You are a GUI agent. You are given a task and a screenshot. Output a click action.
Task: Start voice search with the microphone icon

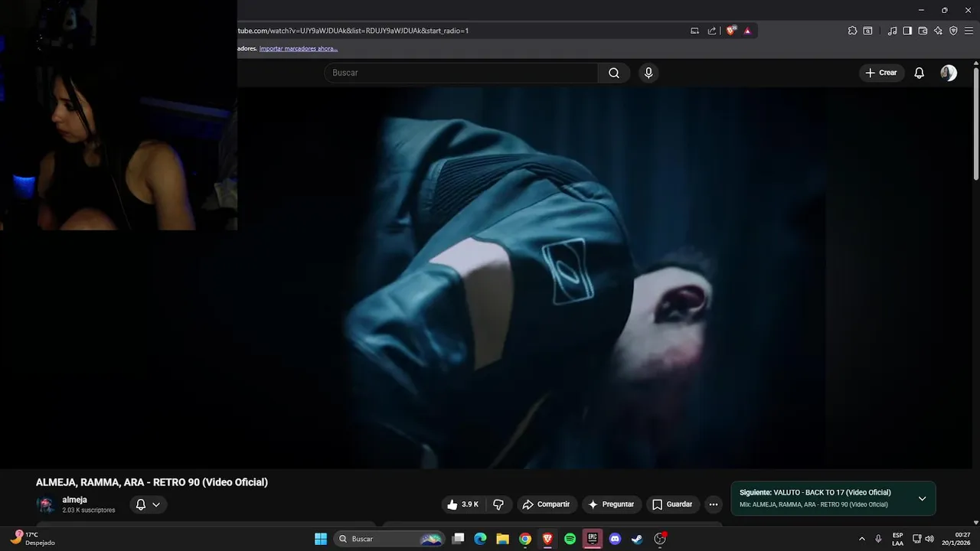tap(648, 73)
